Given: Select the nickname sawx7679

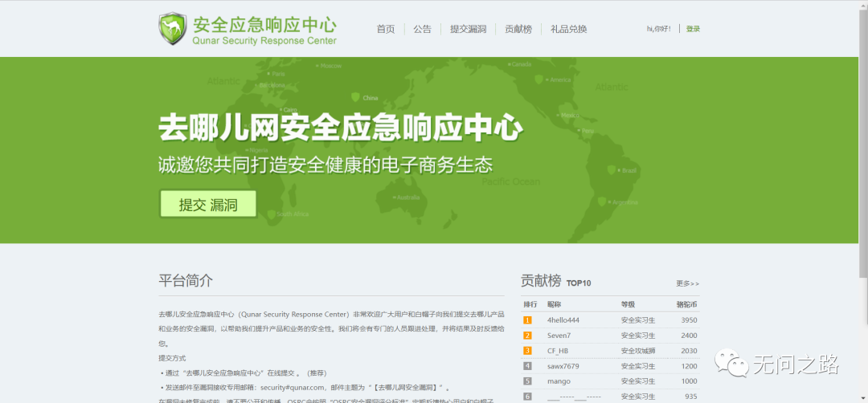Looking at the screenshot, I should (563, 366).
